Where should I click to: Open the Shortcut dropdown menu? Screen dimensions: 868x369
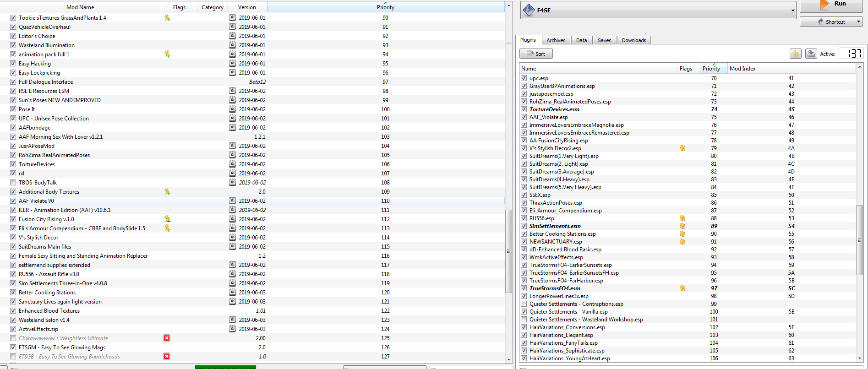(x=858, y=22)
